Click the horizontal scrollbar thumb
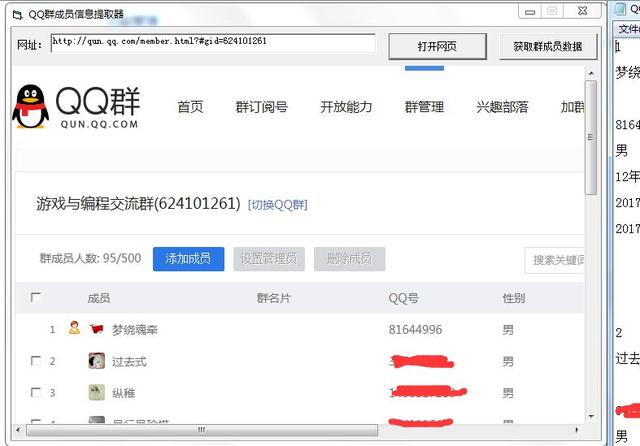The height and width of the screenshot is (446, 640). 202,430
